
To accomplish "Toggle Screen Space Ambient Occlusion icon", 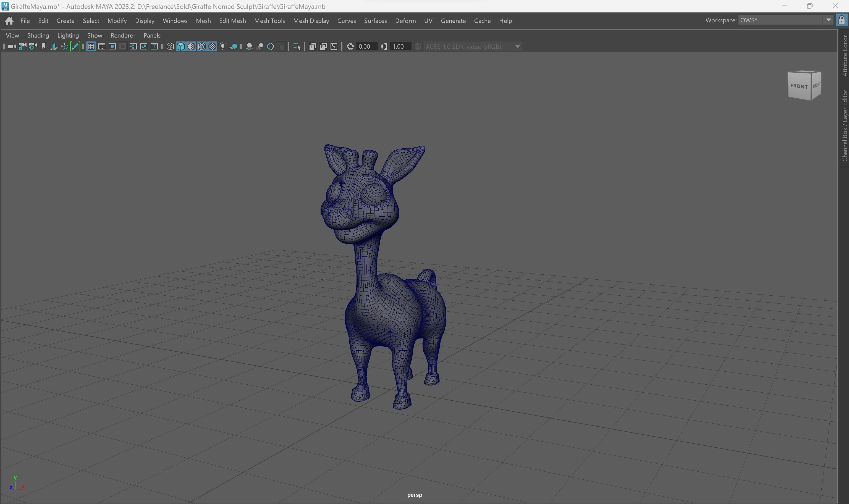I will click(x=249, y=46).
